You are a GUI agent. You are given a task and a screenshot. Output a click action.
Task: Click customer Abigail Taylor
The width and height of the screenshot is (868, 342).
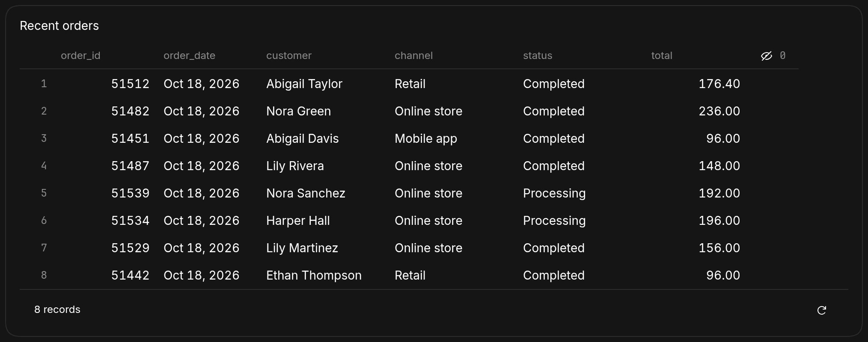point(304,84)
